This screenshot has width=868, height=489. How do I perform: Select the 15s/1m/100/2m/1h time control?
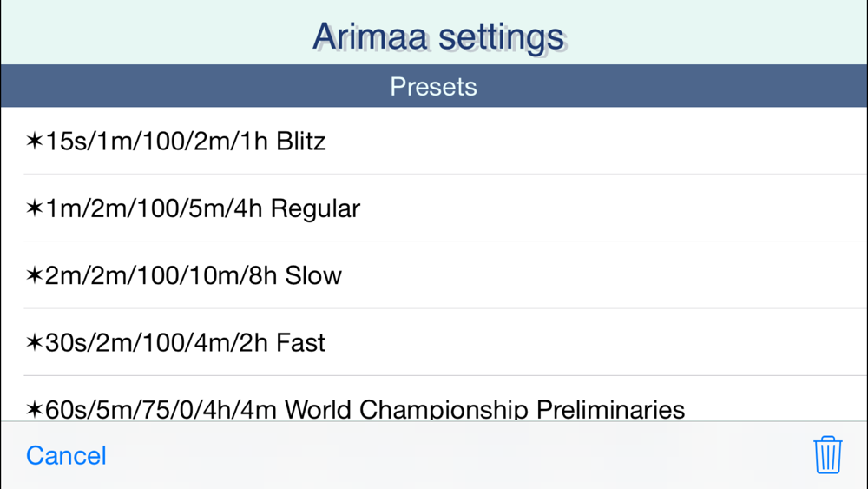(157, 142)
